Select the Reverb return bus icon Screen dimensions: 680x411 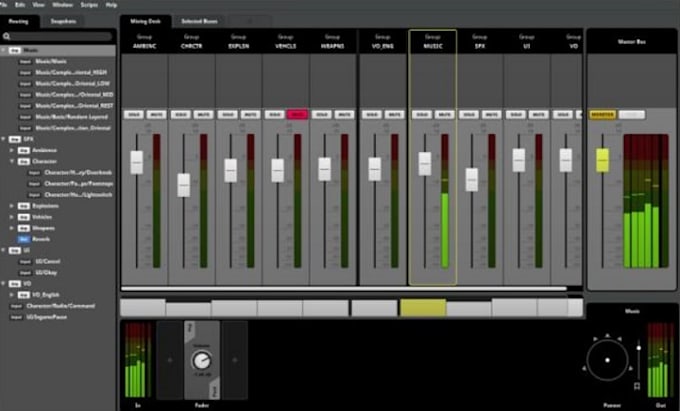coord(23,239)
